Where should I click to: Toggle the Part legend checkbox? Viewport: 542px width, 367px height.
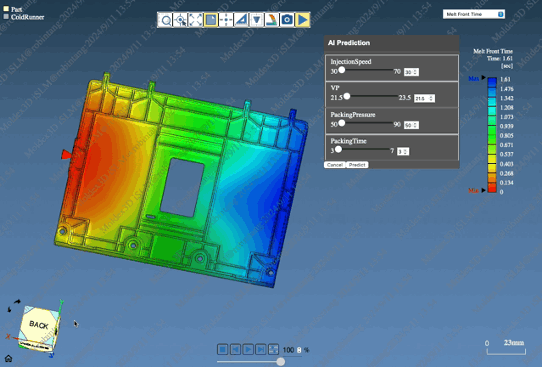(x=6, y=9)
